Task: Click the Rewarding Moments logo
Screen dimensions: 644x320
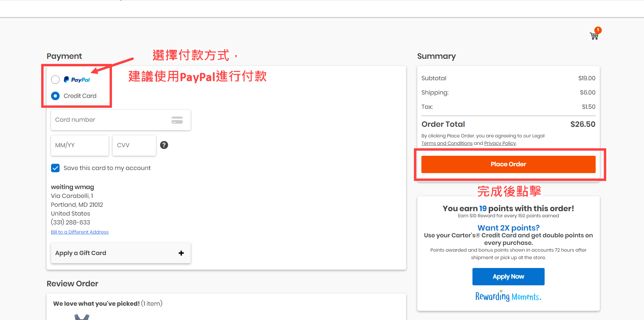Action: (x=508, y=297)
